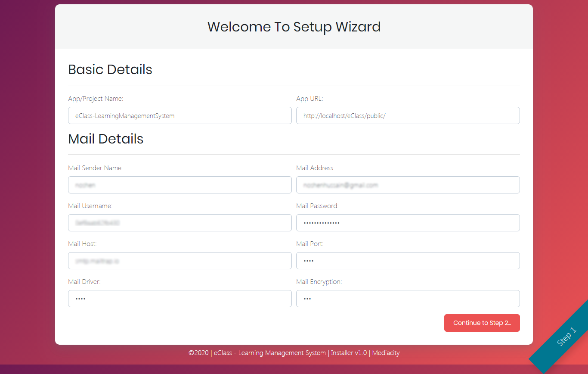Click the Mail Driver label

tap(84, 282)
